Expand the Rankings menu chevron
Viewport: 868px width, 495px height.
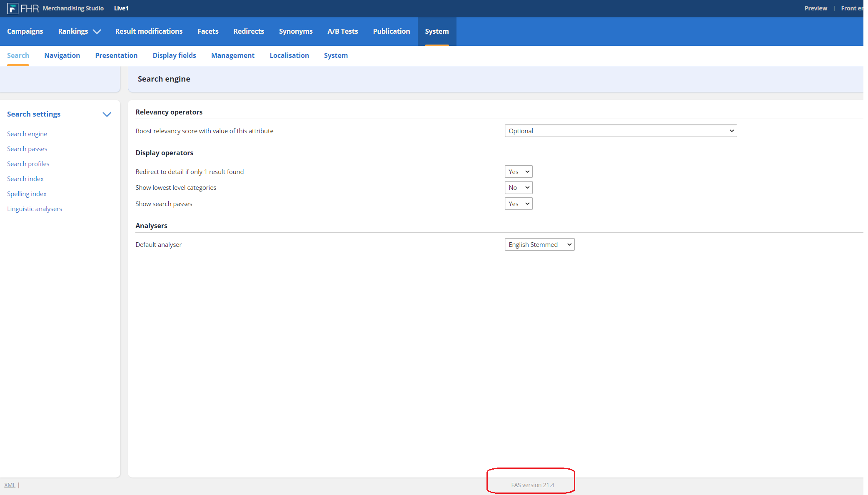tap(97, 32)
